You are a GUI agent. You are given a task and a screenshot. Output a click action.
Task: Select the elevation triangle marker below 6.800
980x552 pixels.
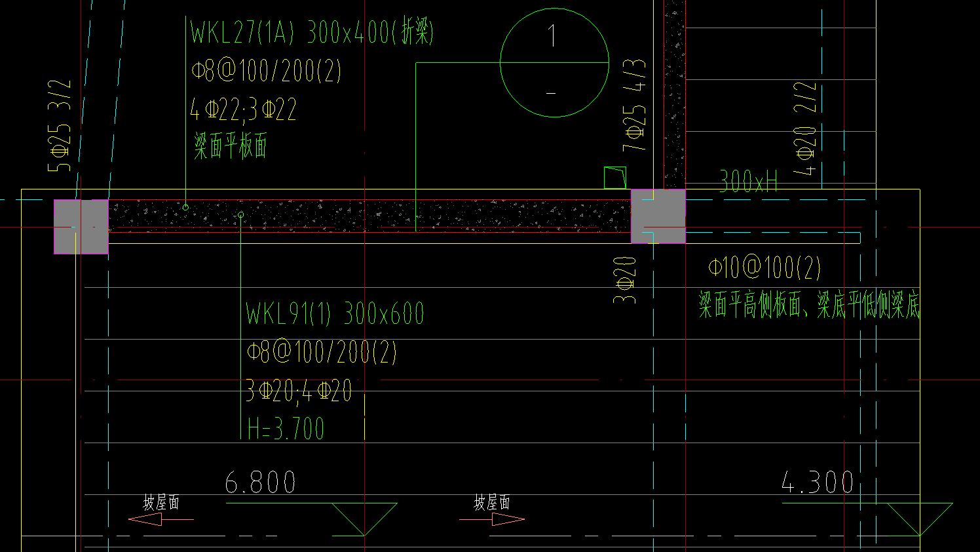coord(364,519)
